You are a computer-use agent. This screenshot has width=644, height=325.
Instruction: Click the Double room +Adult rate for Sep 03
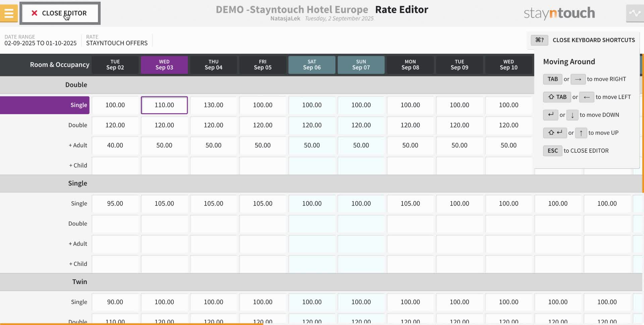(164, 145)
